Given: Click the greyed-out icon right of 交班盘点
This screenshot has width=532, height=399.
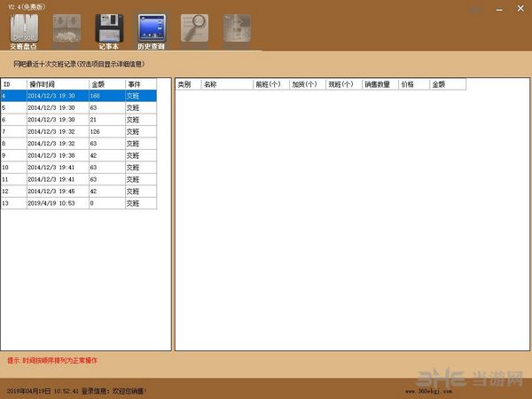Looking at the screenshot, I should (67, 29).
